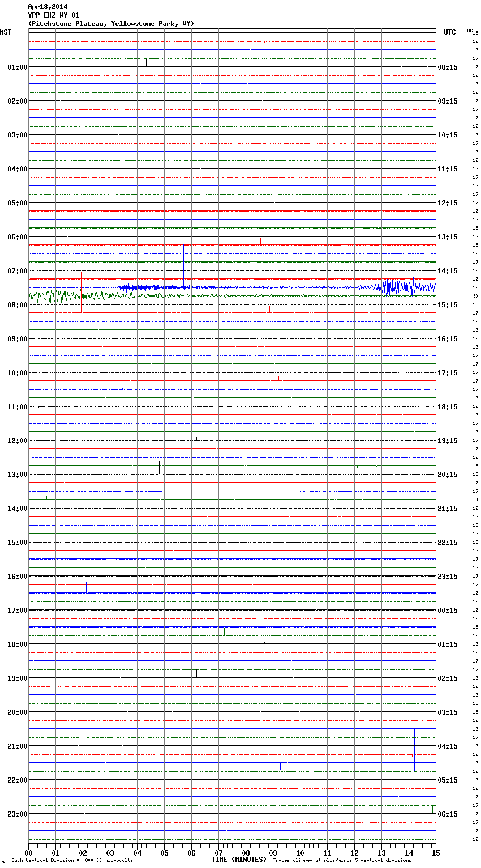Select the 14:00 MST time label

pos(17,509)
